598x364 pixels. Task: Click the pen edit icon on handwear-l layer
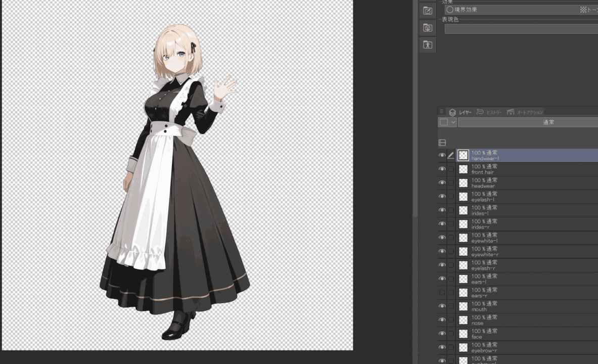(x=451, y=155)
